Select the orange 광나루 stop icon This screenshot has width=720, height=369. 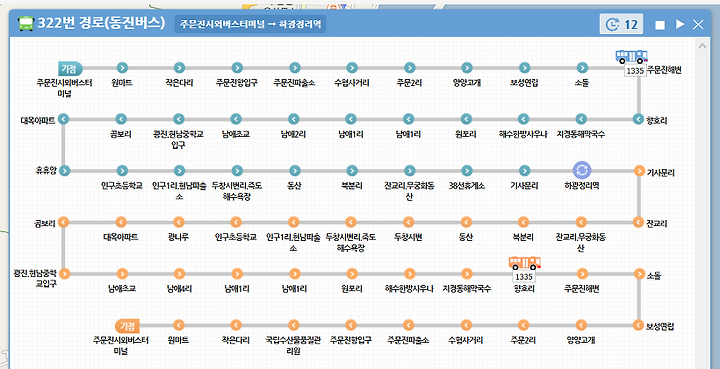click(178, 223)
